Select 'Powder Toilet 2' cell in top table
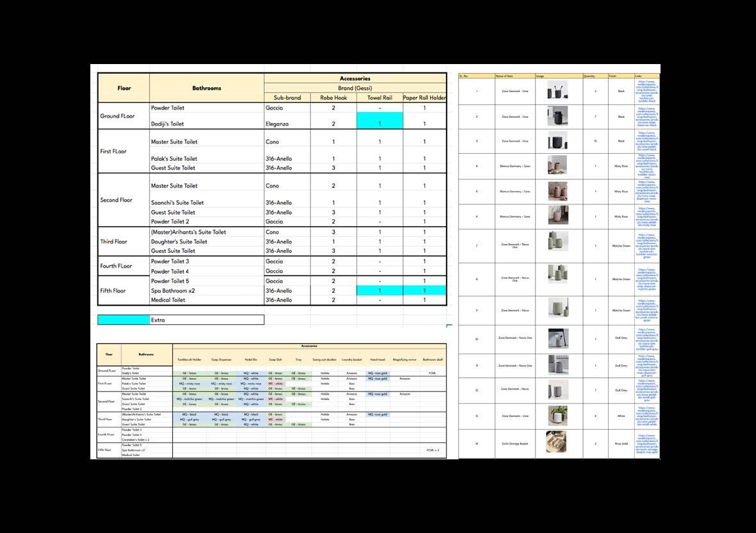Image resolution: width=756 pixels, height=533 pixels. [206, 222]
